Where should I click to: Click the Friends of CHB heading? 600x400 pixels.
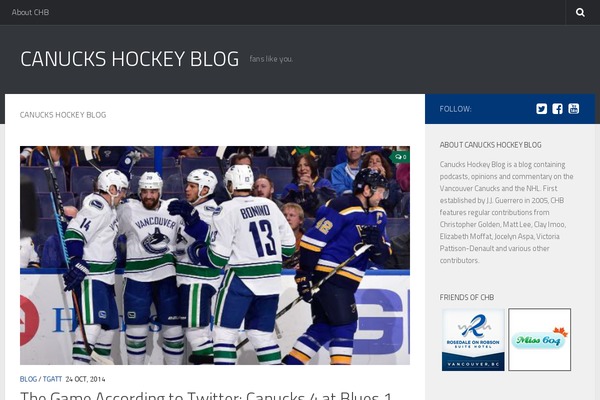pyautogui.click(x=466, y=297)
